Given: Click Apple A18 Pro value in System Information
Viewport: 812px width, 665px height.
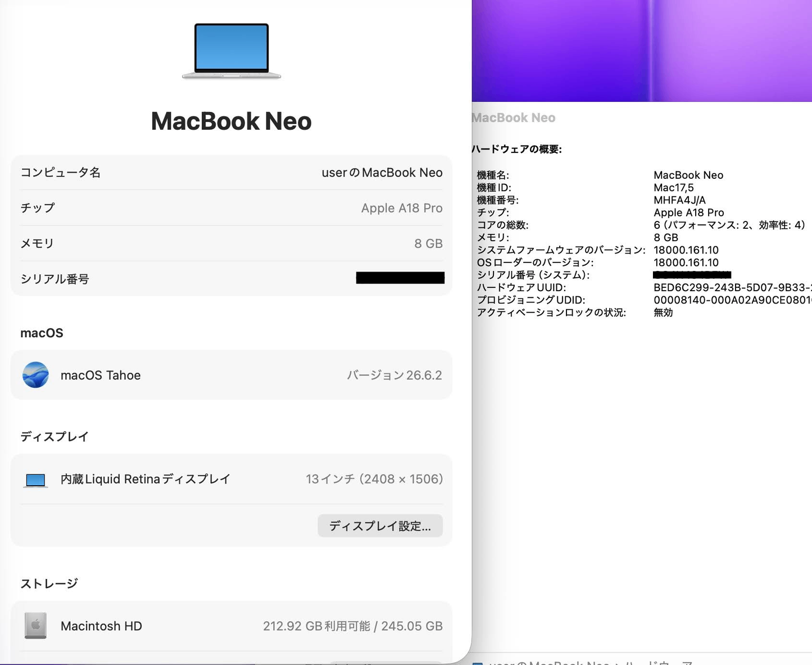Looking at the screenshot, I should (688, 212).
